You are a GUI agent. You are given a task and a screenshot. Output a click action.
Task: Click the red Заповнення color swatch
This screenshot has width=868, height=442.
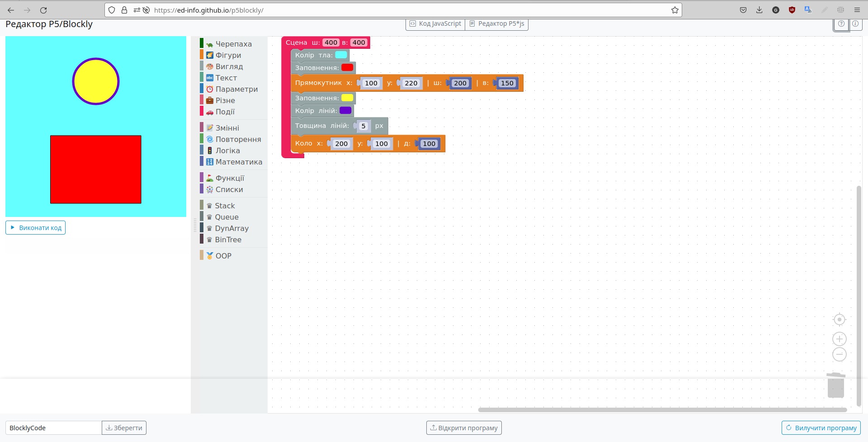click(347, 67)
